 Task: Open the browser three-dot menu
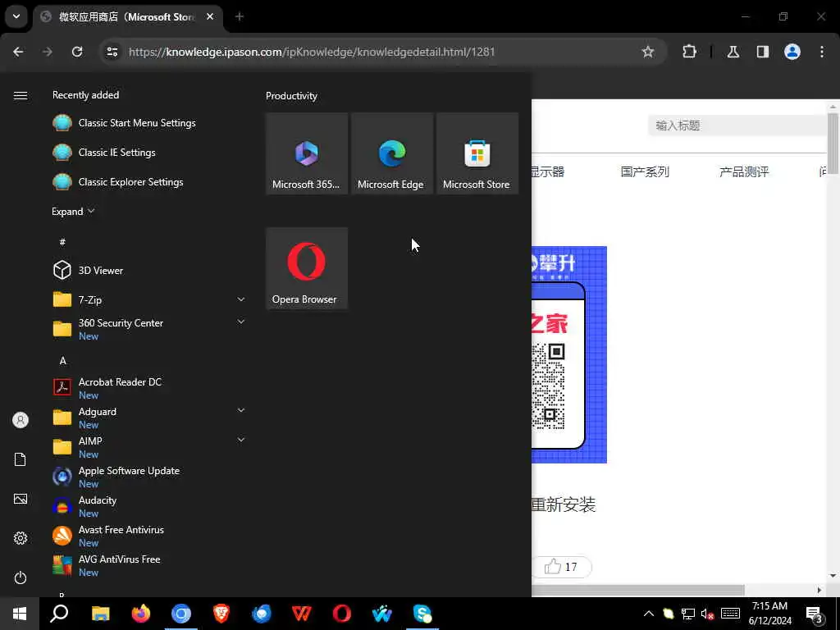click(822, 52)
